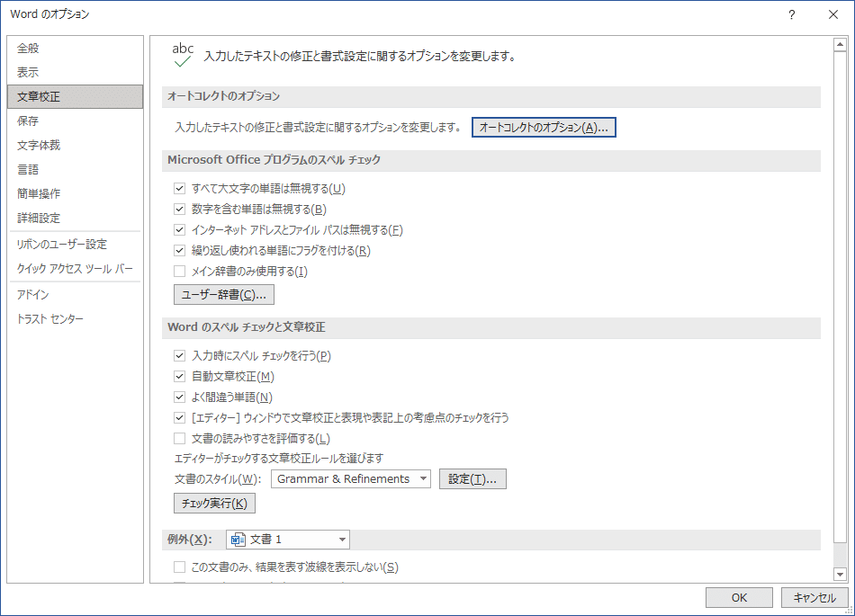This screenshot has width=855, height=616.
Task: Open オートコレクトのオプション(A)... button
Action: point(544,128)
